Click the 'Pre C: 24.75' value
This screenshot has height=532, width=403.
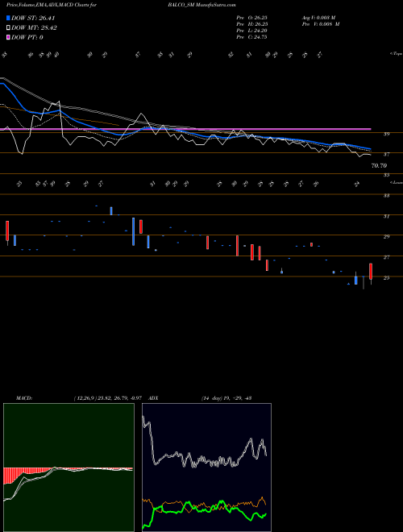click(251, 37)
